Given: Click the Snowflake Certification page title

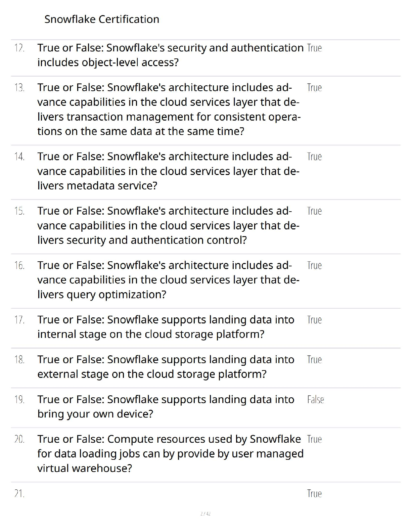Looking at the screenshot, I should click(102, 19).
